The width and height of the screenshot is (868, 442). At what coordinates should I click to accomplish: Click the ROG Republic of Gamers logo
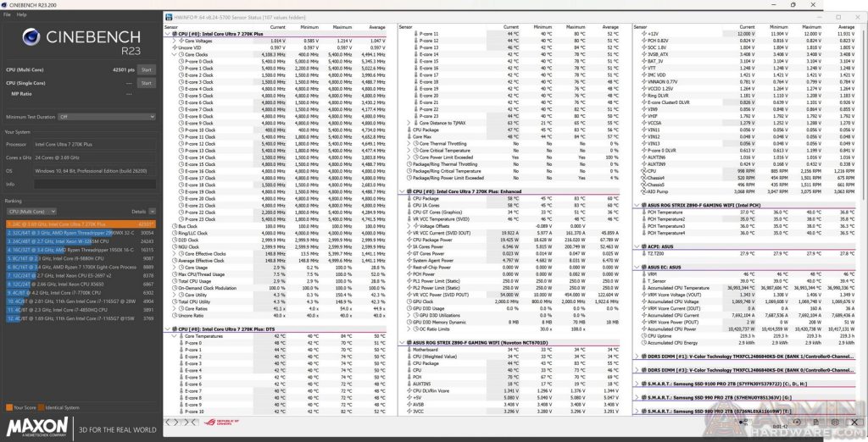click(x=221, y=422)
